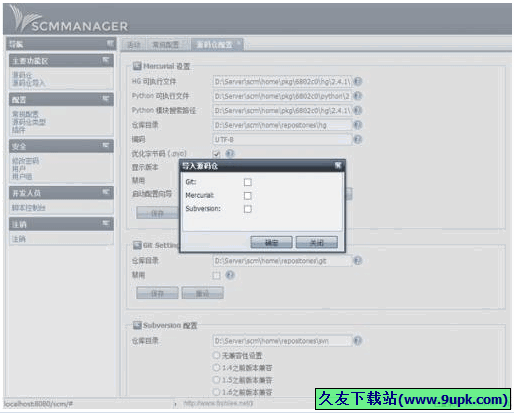This screenshot has width=514, height=413.
Task: Select 1.5之前版本兼容 radio option
Action: tap(216, 380)
